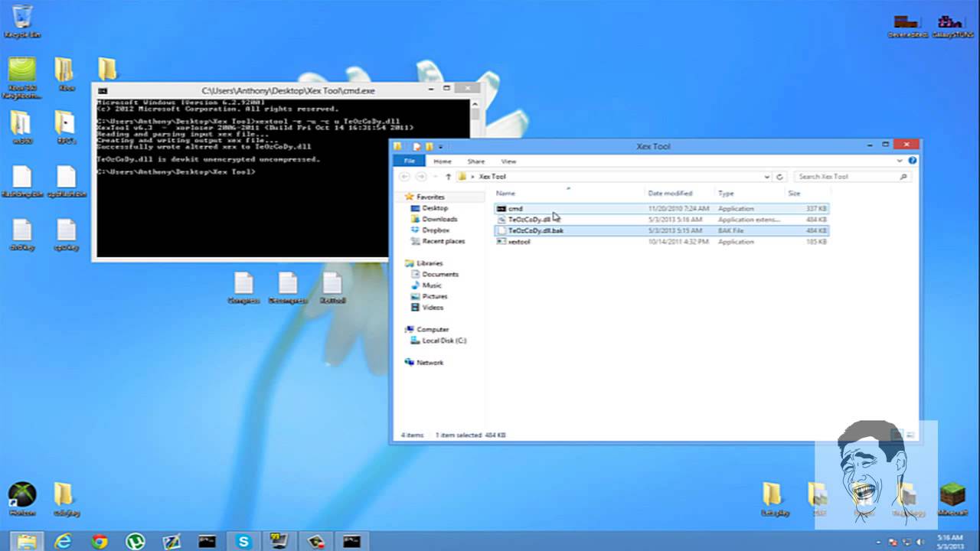Open explorer Help via the question mark icon
The image size is (980, 551).
(913, 161)
